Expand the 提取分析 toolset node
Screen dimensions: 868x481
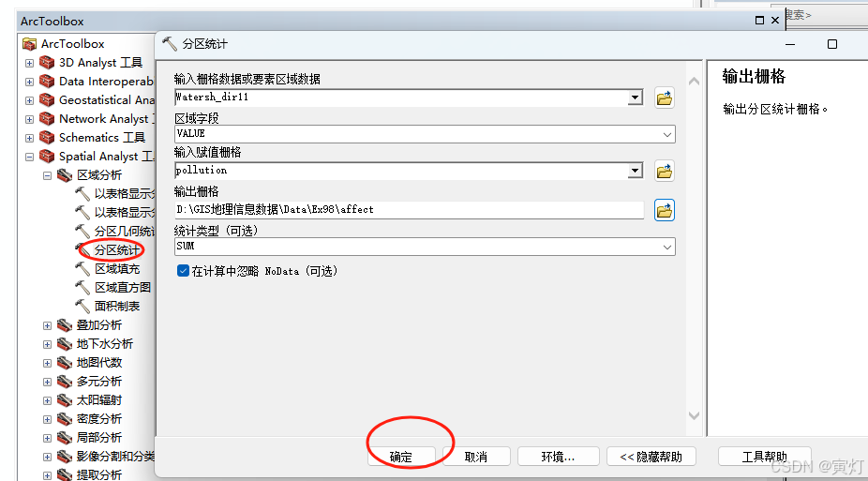(47, 475)
